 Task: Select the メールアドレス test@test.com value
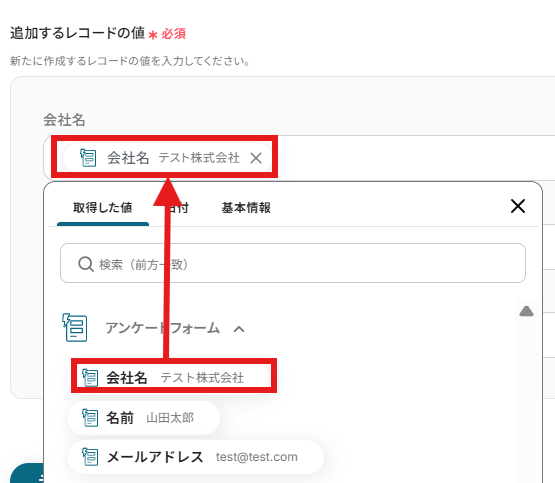click(x=195, y=457)
